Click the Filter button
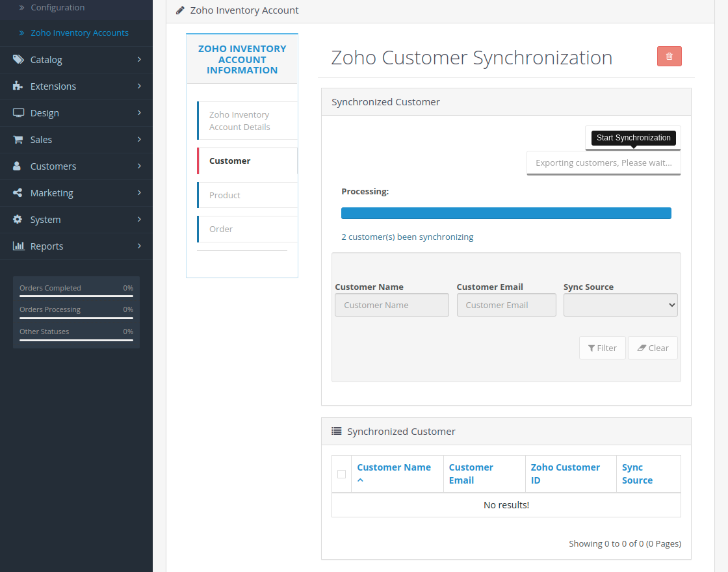 (602, 347)
